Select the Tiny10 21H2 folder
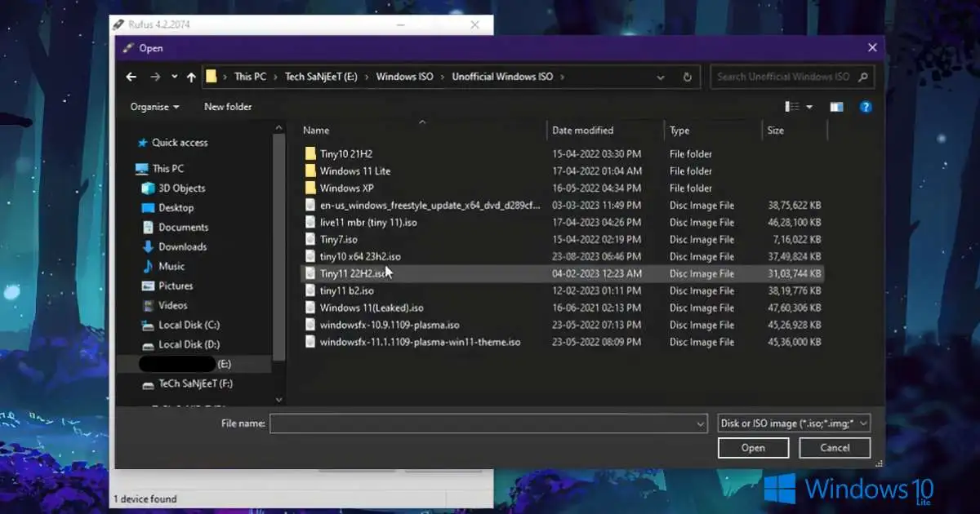This screenshot has width=980, height=514. [346, 154]
